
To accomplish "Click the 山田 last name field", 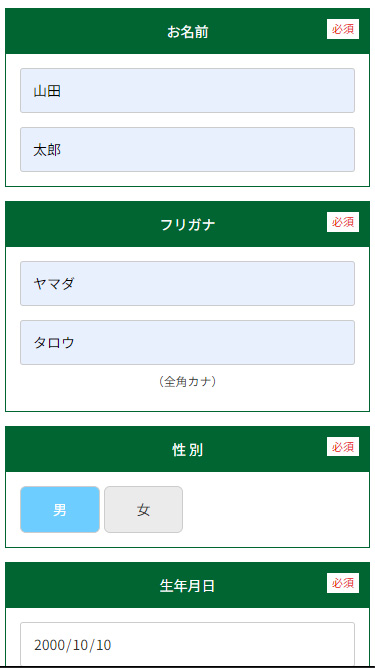I will click(188, 91).
